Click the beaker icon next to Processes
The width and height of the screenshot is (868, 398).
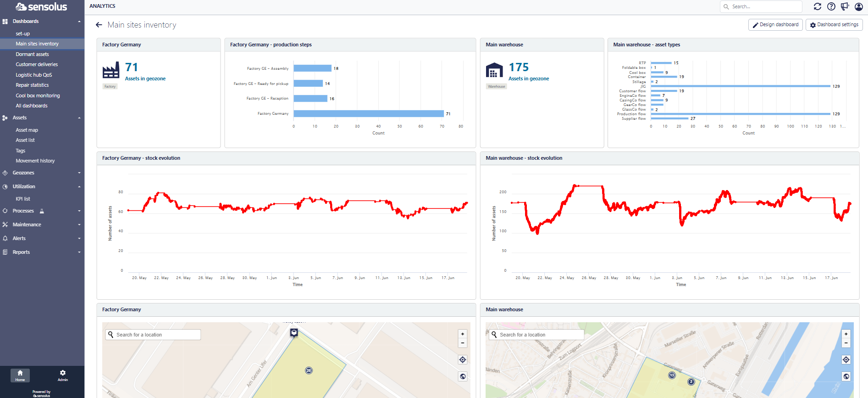coord(42,211)
